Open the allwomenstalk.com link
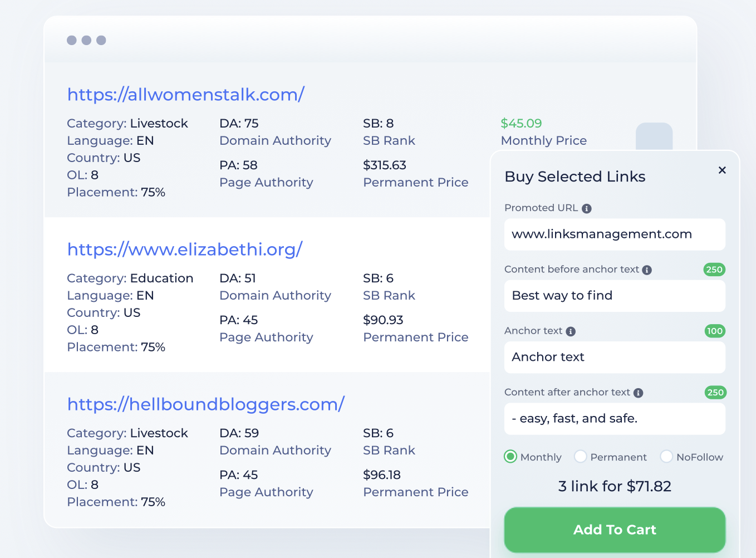This screenshot has width=756, height=558. pyautogui.click(x=185, y=94)
